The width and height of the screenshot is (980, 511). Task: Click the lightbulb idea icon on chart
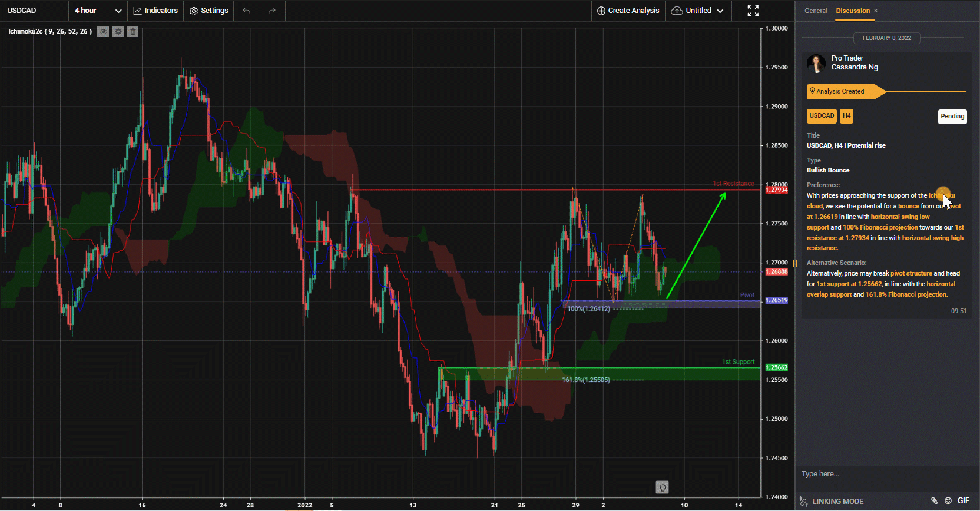(x=663, y=487)
